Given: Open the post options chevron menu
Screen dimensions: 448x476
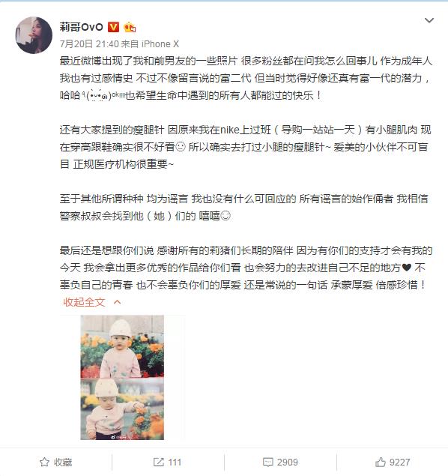Looking at the screenshot, I should point(429,20).
